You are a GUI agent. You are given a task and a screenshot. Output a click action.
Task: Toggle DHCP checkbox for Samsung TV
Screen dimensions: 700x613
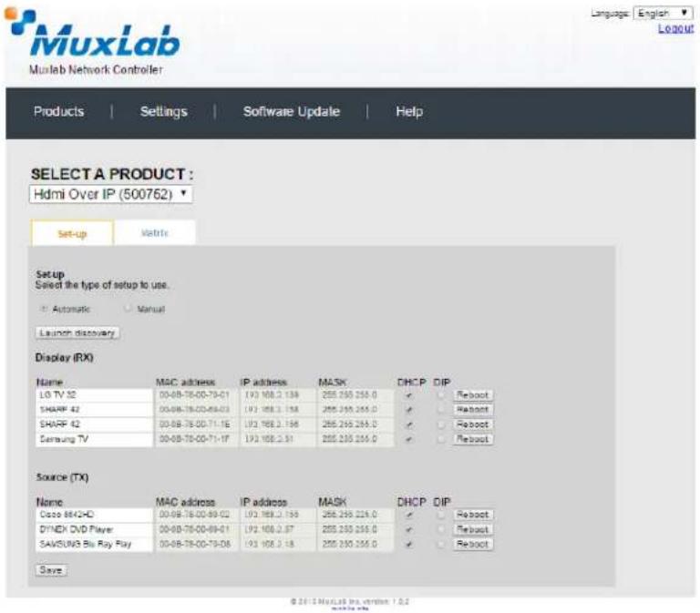409,439
